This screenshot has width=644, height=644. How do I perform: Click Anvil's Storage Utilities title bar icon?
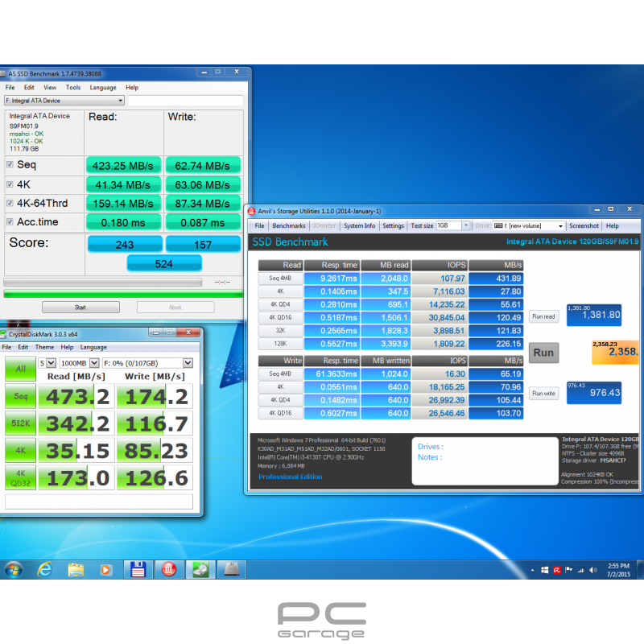(252, 211)
